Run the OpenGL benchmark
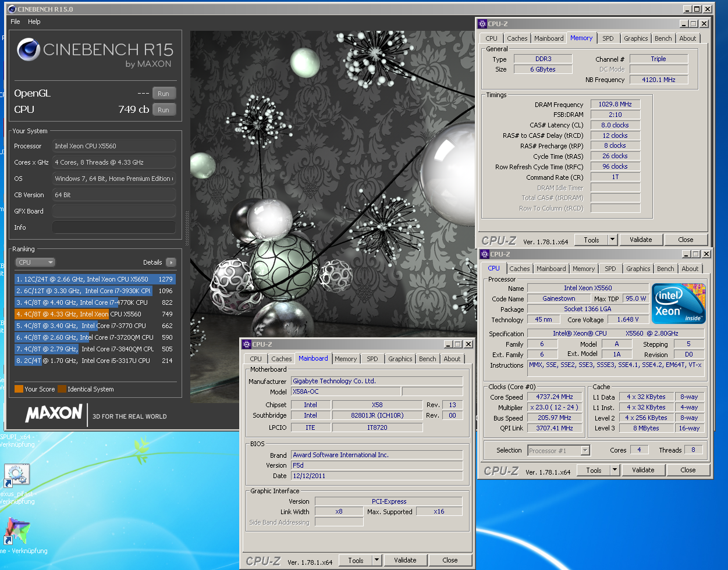This screenshot has height=570, width=728. coord(164,94)
